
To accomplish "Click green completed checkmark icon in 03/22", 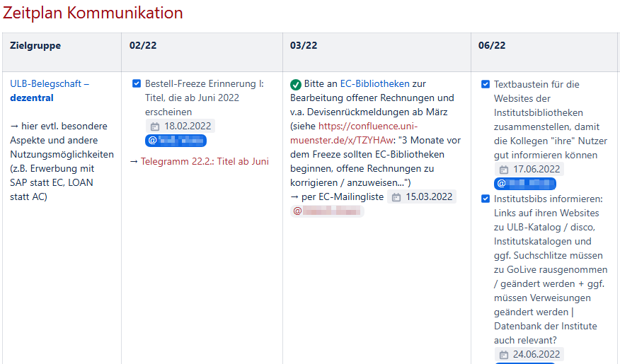I will pos(296,84).
